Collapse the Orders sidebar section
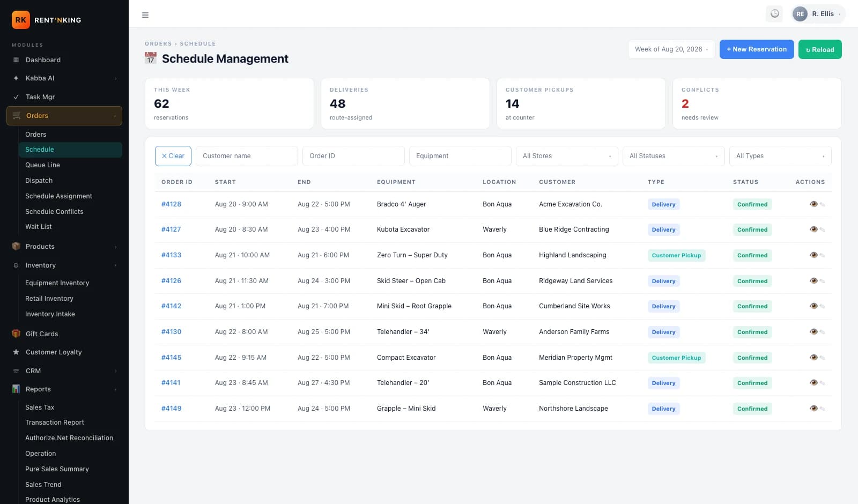Viewport: 858px width, 504px height. (x=64, y=116)
